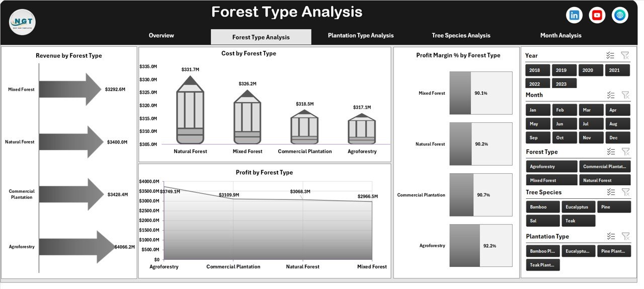The height and width of the screenshot is (289, 644).
Task: Clear the Month slicer filter
Action: click(625, 95)
